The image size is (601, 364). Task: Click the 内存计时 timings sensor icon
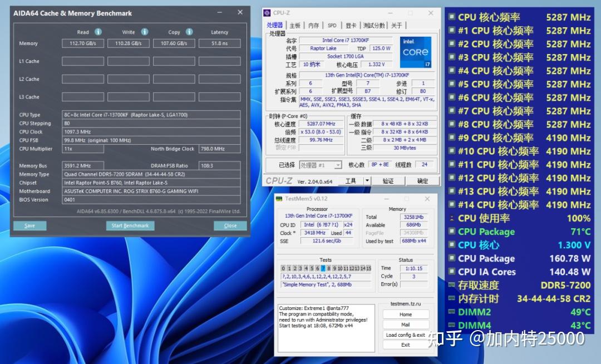click(451, 298)
